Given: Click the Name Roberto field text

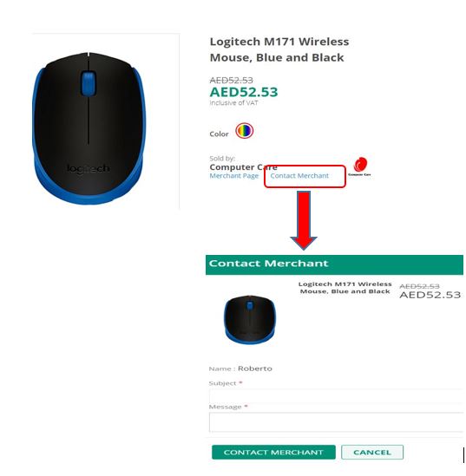Looking at the screenshot, I should pyautogui.click(x=240, y=368).
